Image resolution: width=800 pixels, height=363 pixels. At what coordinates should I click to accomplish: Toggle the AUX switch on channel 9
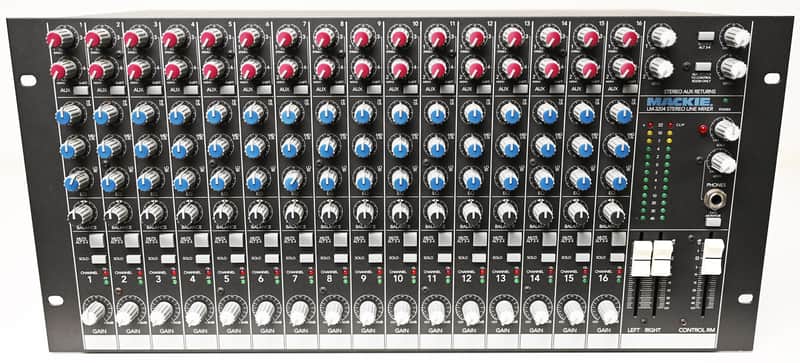click(x=374, y=89)
